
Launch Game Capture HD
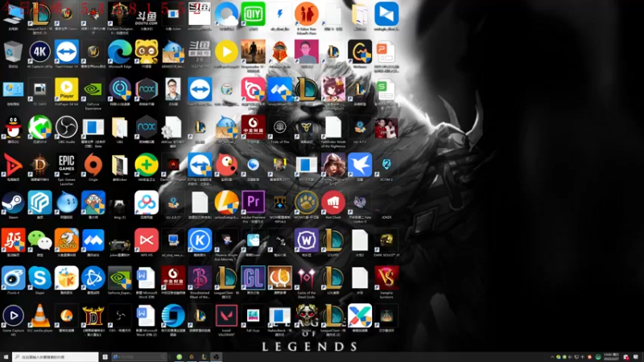point(13,316)
